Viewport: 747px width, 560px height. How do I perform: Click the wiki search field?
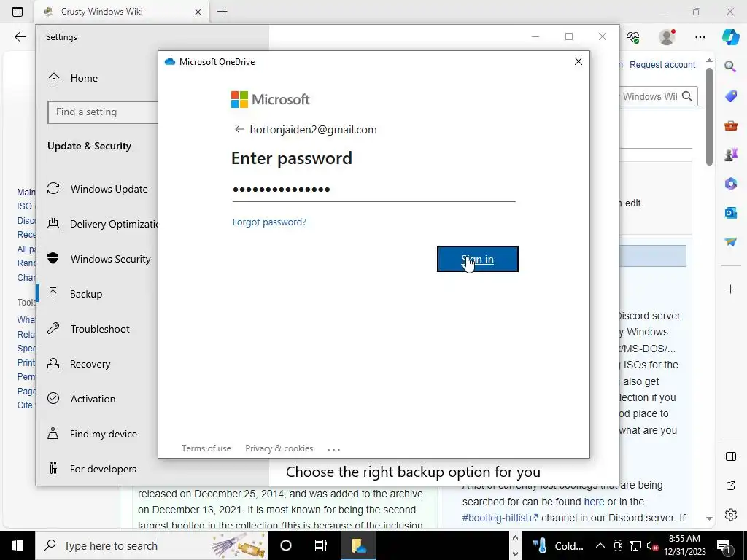pos(649,96)
